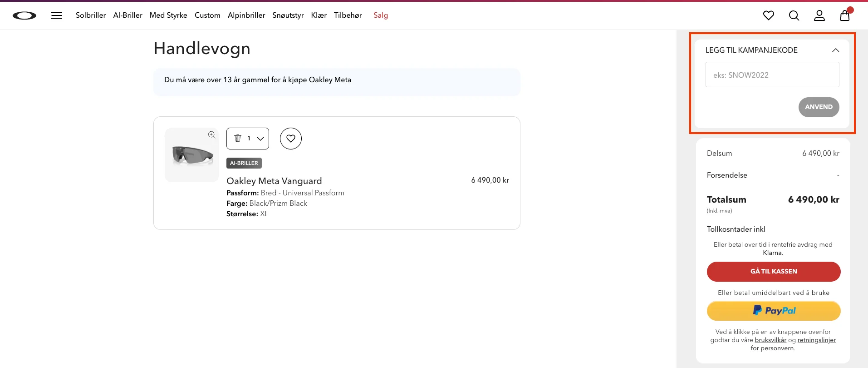Screen dimensions: 868x368
Task: Open the wishlist heart in header
Action: [x=769, y=15]
